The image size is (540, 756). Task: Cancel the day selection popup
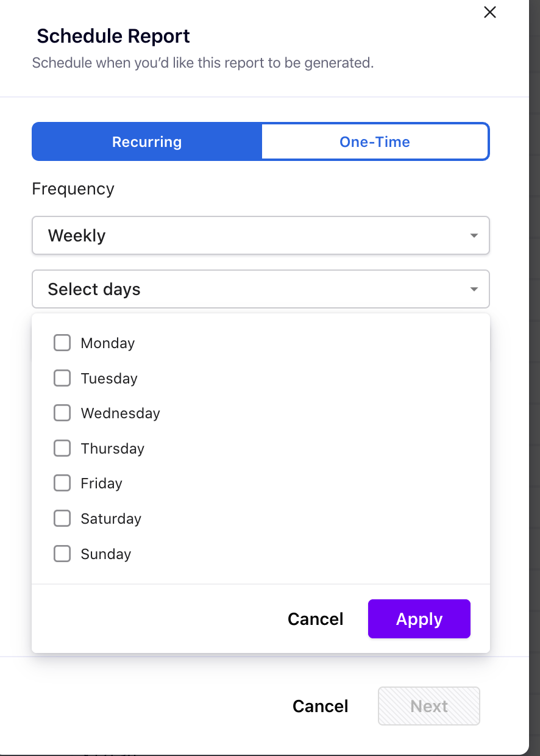click(x=315, y=619)
